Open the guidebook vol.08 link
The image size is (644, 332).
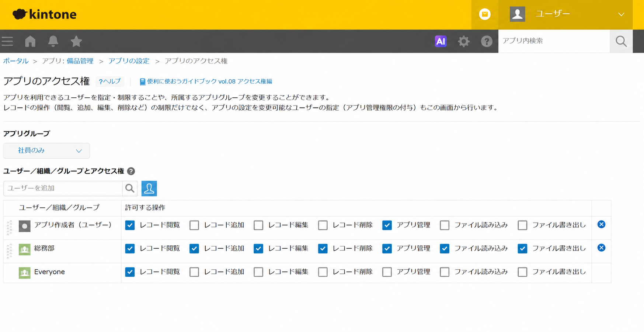[x=209, y=82]
